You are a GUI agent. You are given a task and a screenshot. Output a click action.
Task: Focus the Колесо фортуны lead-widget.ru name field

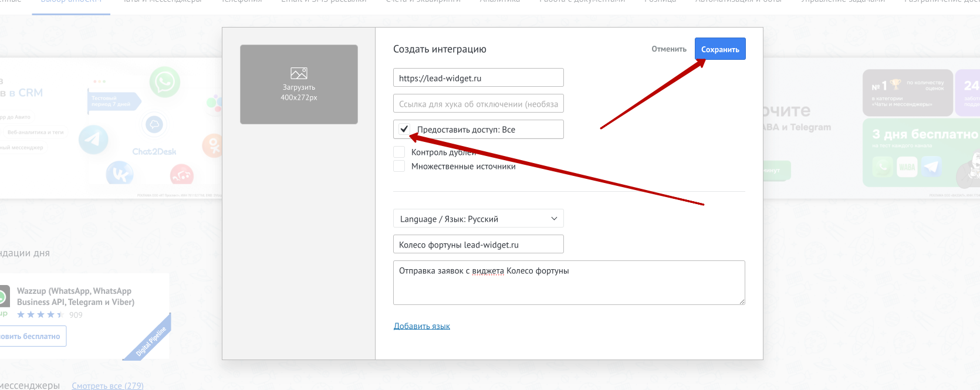click(x=478, y=245)
